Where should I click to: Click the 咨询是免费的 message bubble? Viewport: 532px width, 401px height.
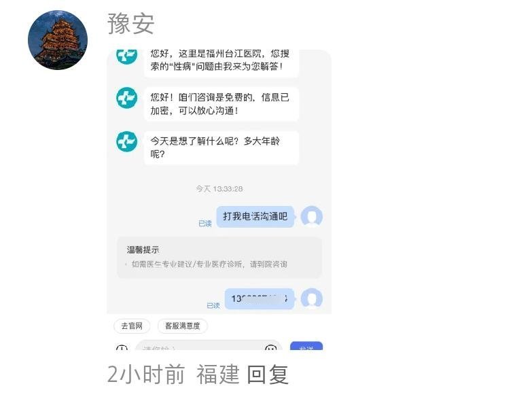click(221, 104)
